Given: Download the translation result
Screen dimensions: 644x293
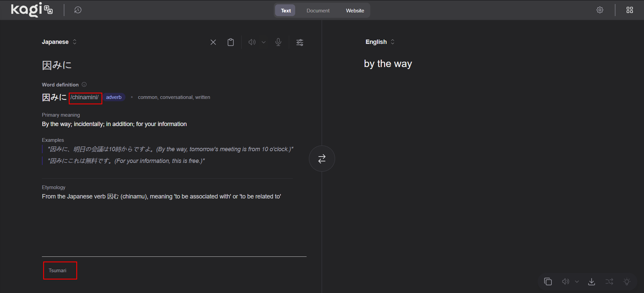Looking at the screenshot, I should (x=592, y=282).
